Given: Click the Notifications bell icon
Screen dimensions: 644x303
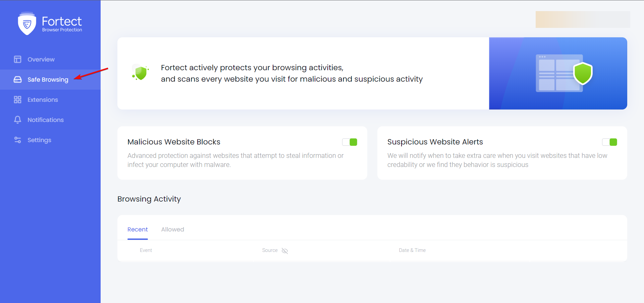Looking at the screenshot, I should (x=17, y=120).
